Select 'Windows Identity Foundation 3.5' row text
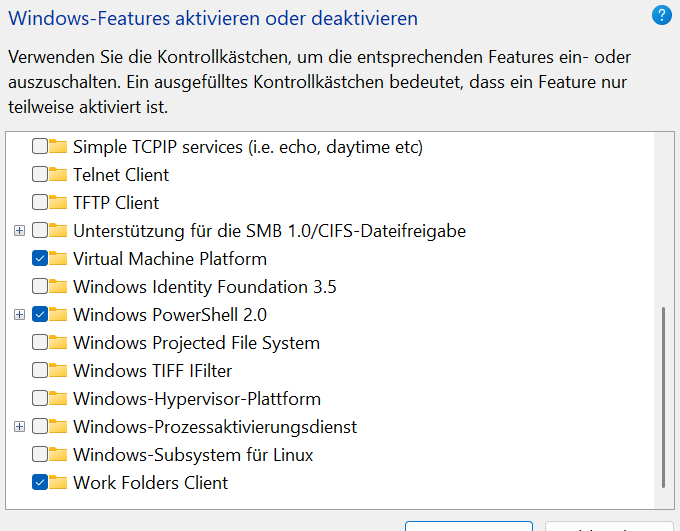 [205, 286]
